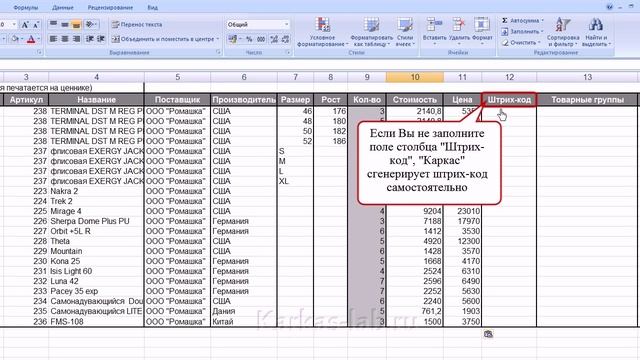640x360 pixels.
Task: Select column header 10
Action: pyautogui.click(x=415, y=77)
